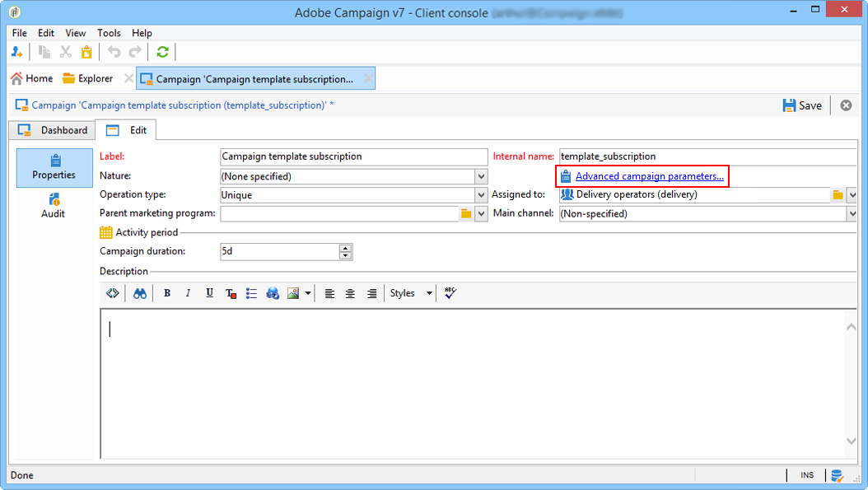Decrease campaign duration with down arrow
868x490 pixels.
(x=345, y=255)
